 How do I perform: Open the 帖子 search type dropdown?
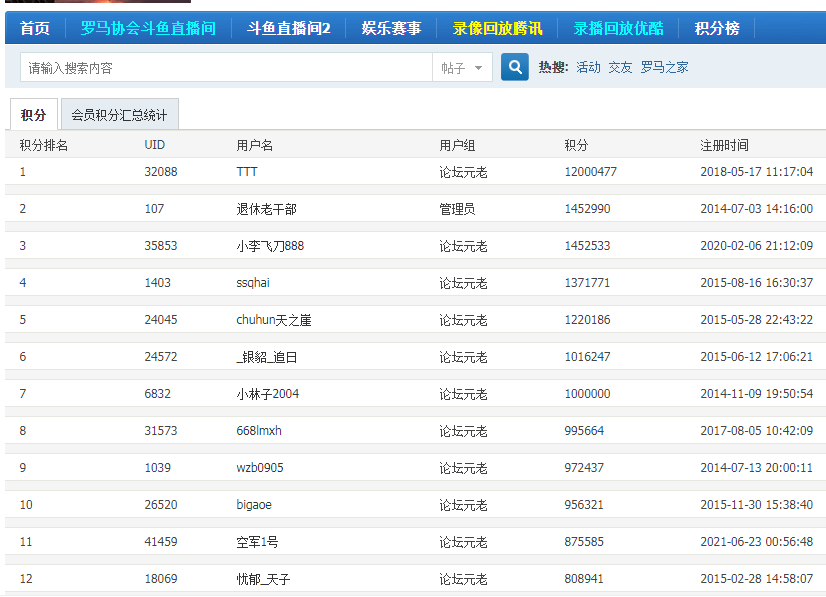[461, 68]
